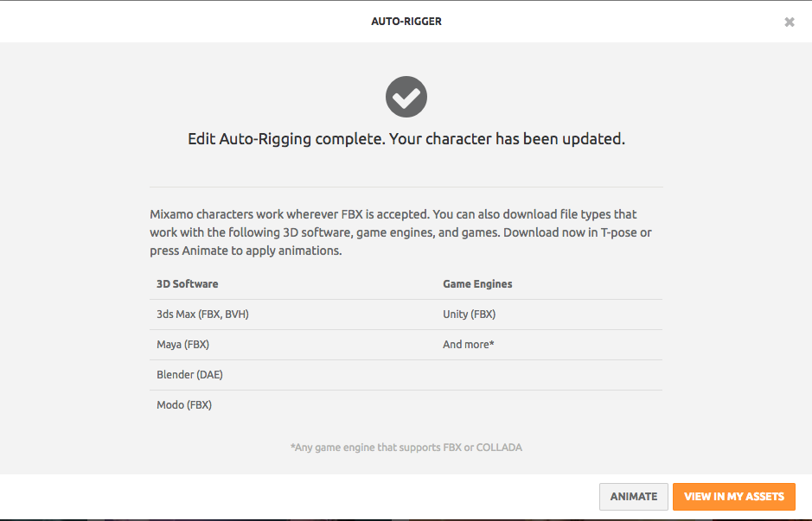Click the divider line below the heading

click(x=406, y=187)
